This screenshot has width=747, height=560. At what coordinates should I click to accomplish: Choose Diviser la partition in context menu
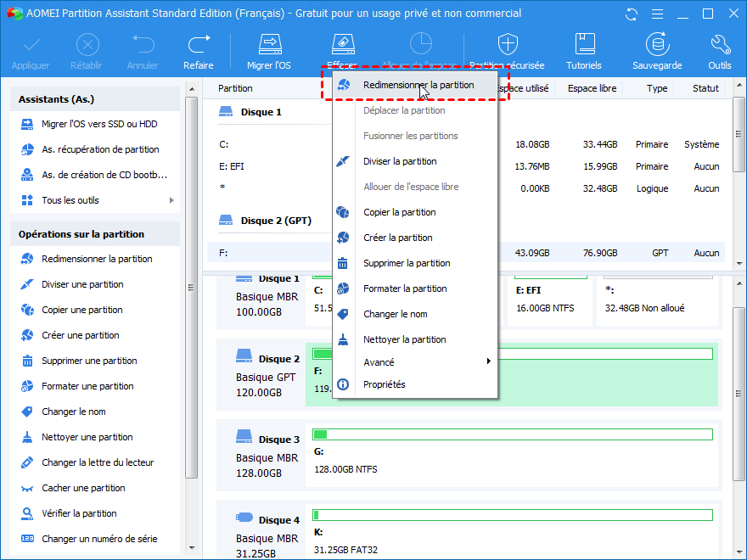tap(415, 161)
